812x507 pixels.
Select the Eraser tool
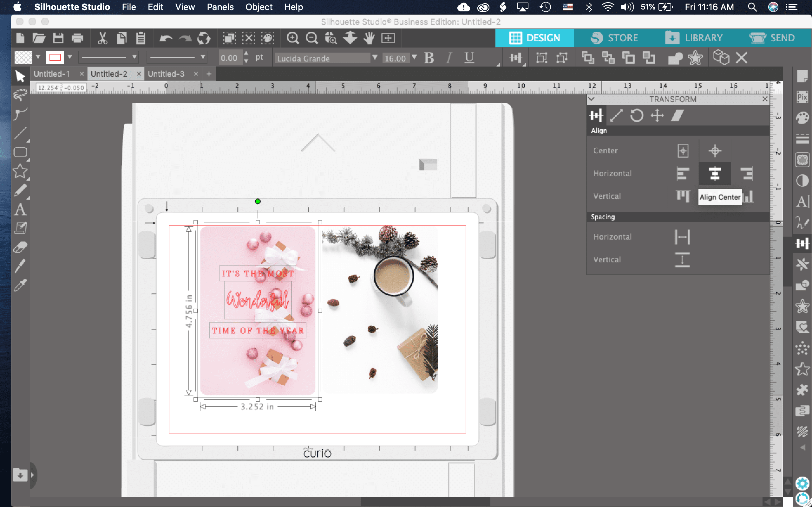[x=20, y=247]
